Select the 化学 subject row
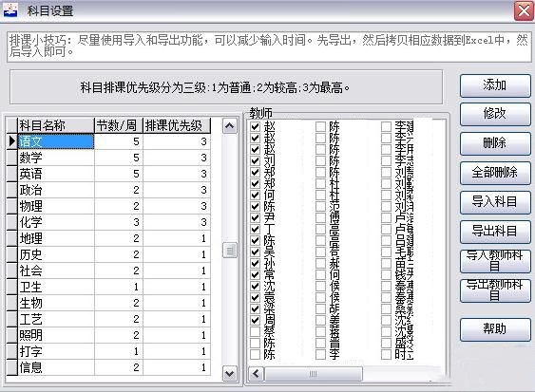 click(x=114, y=222)
